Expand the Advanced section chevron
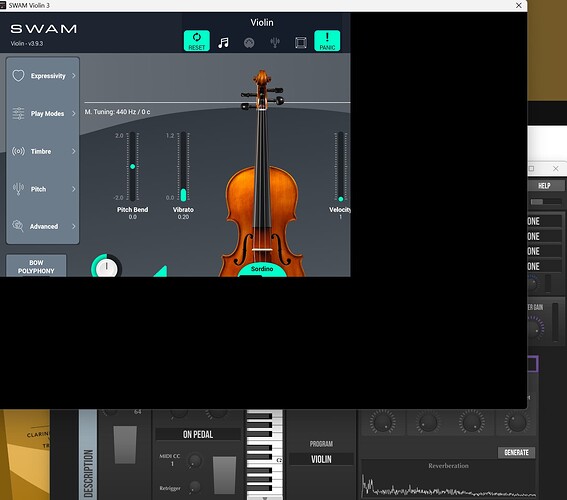Image resolution: width=567 pixels, height=500 pixels. tap(74, 226)
